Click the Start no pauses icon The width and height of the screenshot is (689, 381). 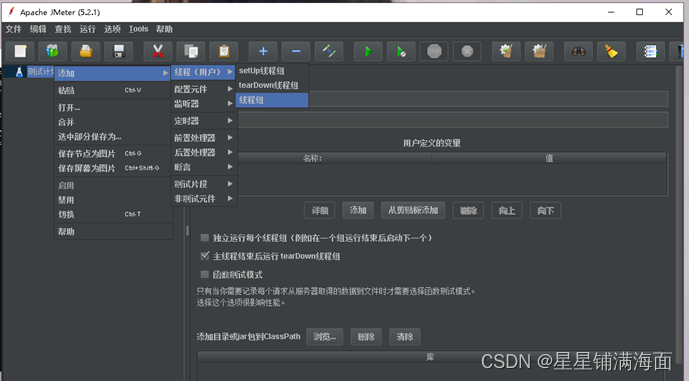tap(401, 51)
